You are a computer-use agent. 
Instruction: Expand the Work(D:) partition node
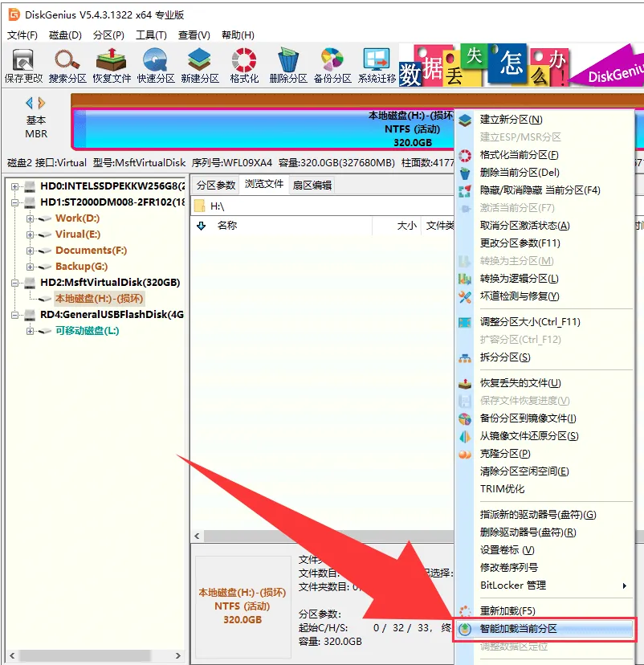(30, 218)
